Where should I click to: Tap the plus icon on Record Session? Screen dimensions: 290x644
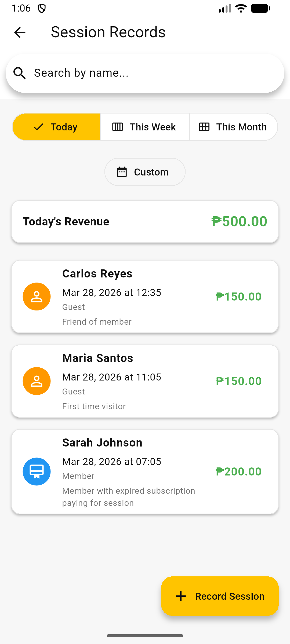[x=181, y=596]
